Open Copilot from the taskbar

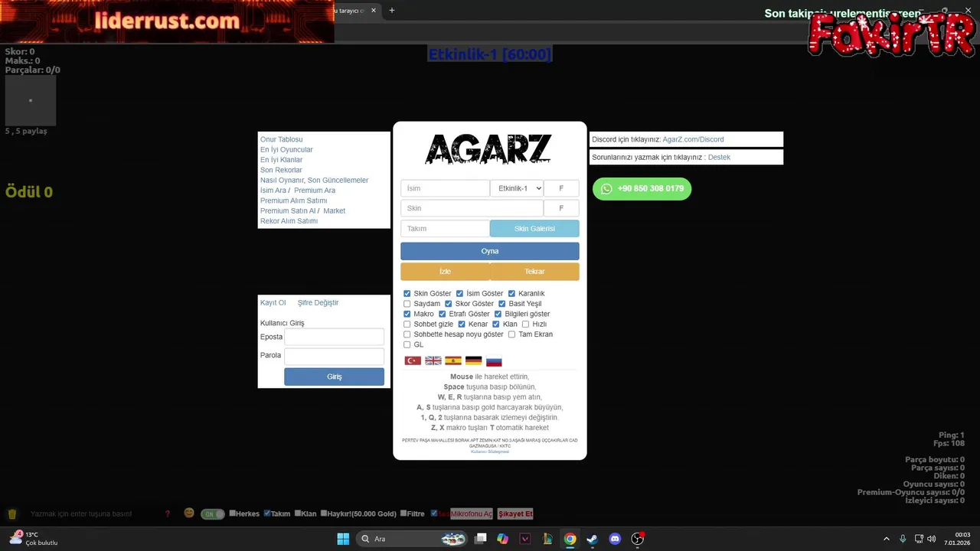click(502, 539)
